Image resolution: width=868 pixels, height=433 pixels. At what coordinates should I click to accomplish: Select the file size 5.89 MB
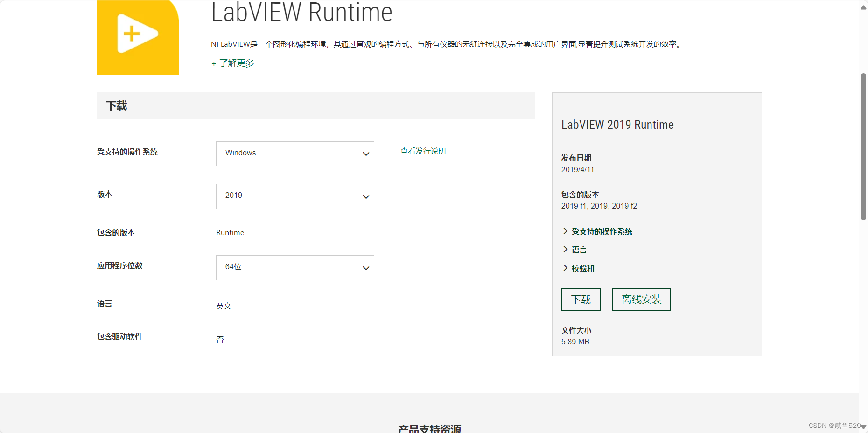pos(575,342)
